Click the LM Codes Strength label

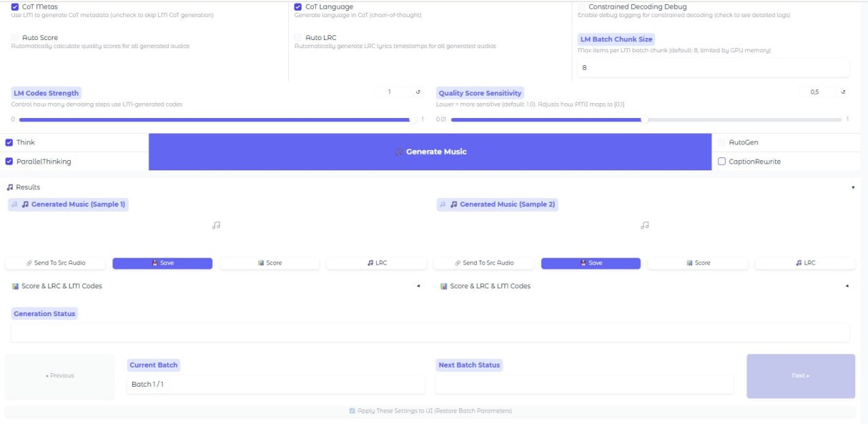tap(46, 93)
